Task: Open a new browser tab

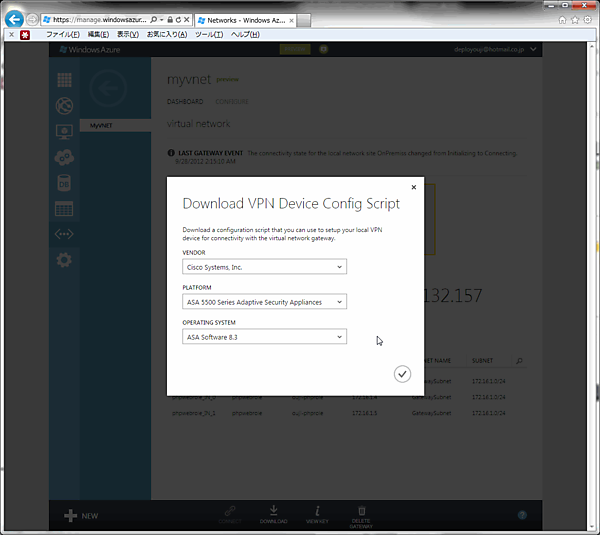Action: [x=303, y=21]
